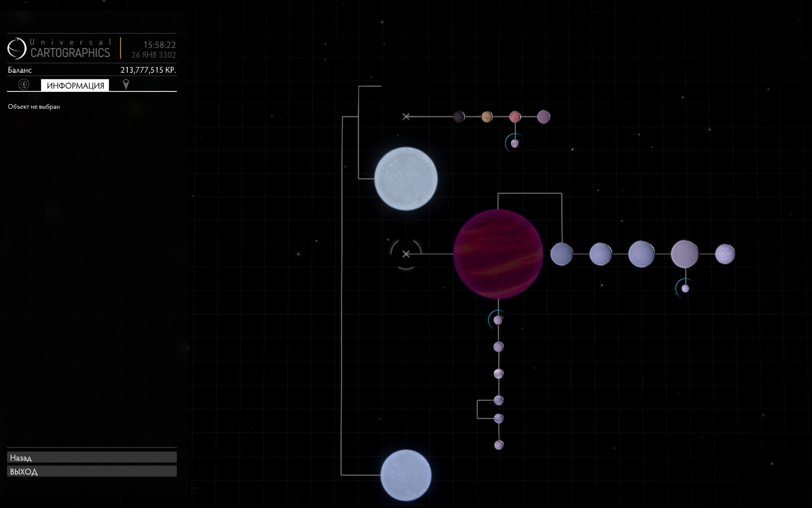Click the 15:58:22 clock text
812x508 pixels.
159,44
